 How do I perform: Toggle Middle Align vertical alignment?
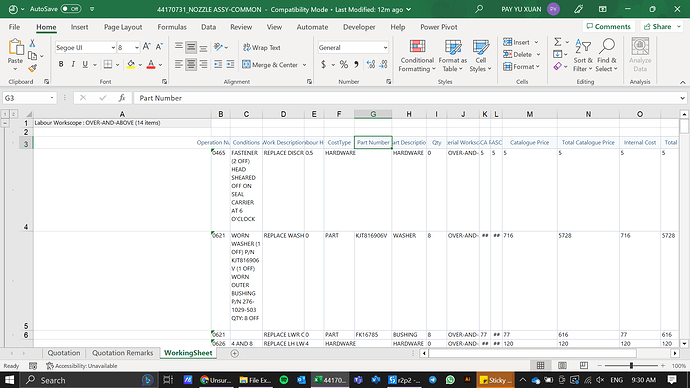(191, 47)
